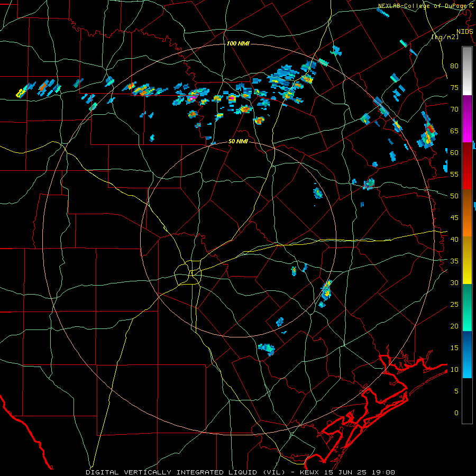Click the "100 NMI" range ring label

(238, 44)
